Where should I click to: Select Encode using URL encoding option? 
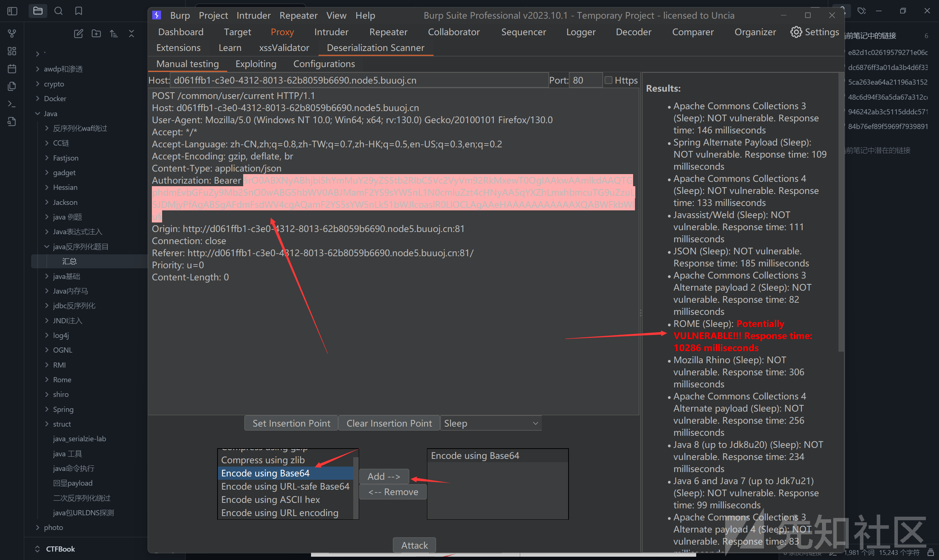pyautogui.click(x=285, y=512)
